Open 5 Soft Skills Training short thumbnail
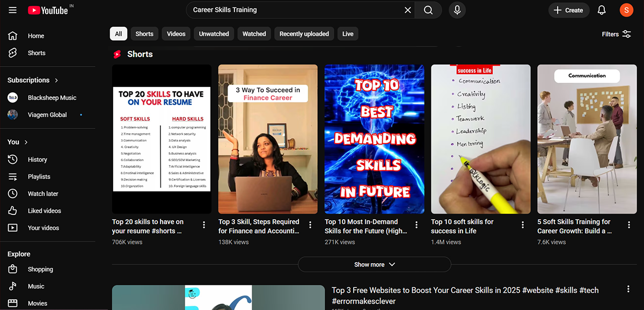This screenshot has height=310, width=644. pyautogui.click(x=587, y=139)
